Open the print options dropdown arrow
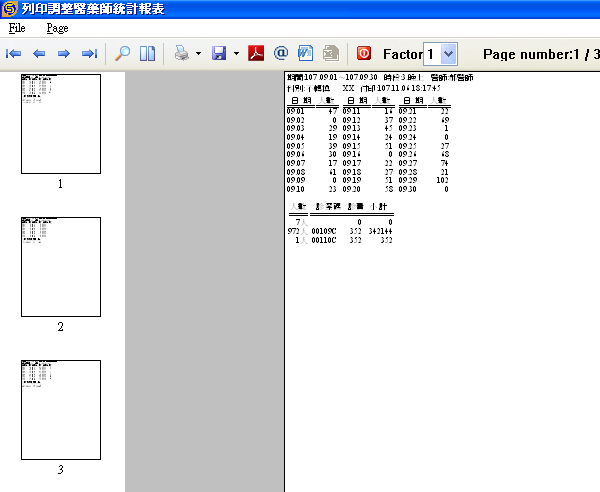 198,53
